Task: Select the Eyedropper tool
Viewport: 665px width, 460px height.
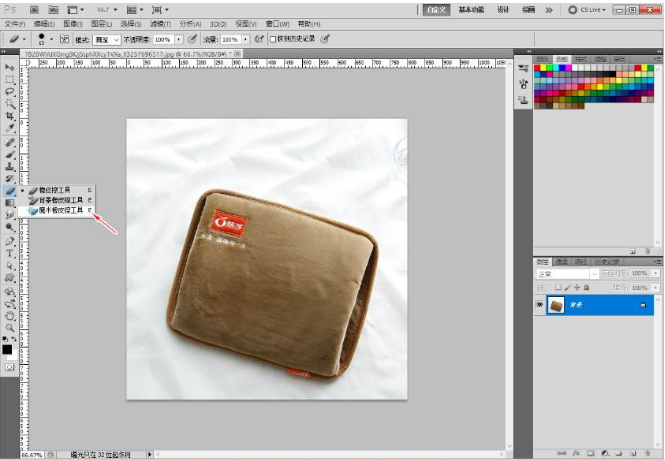Action: (x=9, y=128)
